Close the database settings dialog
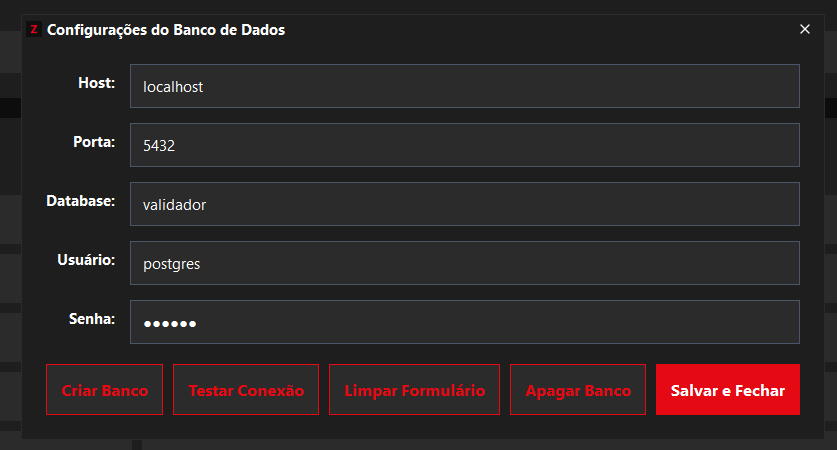 pos(805,29)
